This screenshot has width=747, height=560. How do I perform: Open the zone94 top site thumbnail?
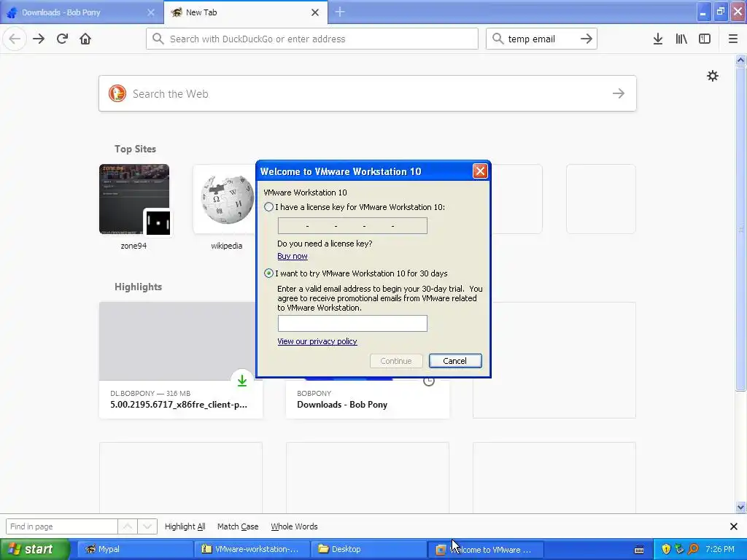(134, 199)
